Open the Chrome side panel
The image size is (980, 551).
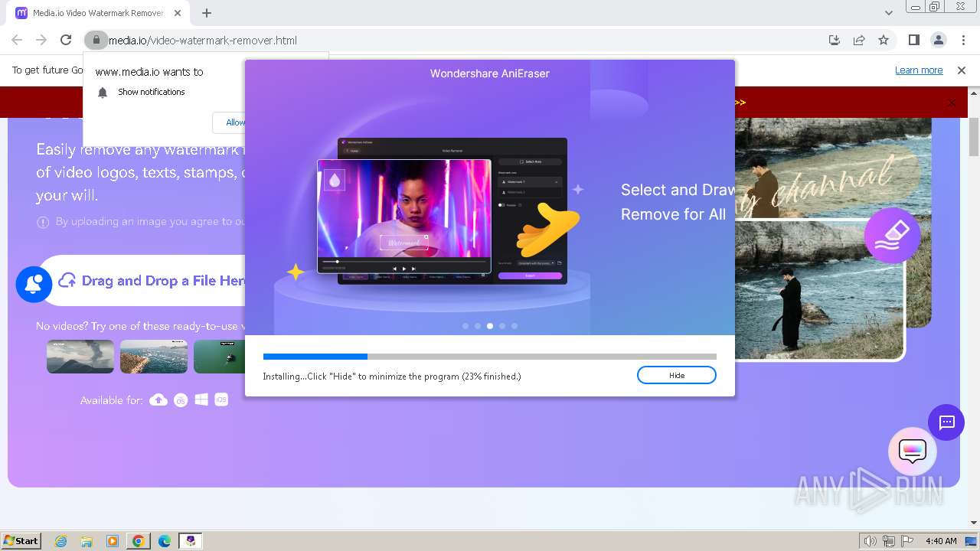tap(913, 40)
